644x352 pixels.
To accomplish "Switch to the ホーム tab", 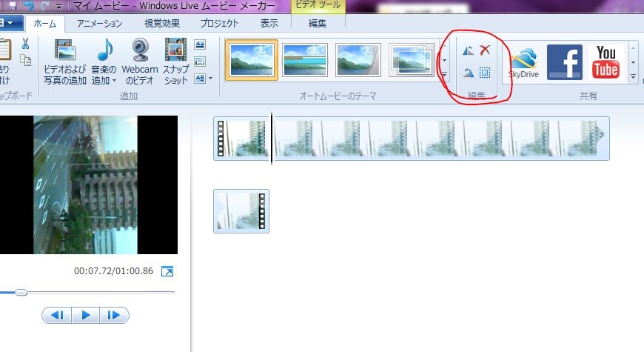I will point(44,24).
